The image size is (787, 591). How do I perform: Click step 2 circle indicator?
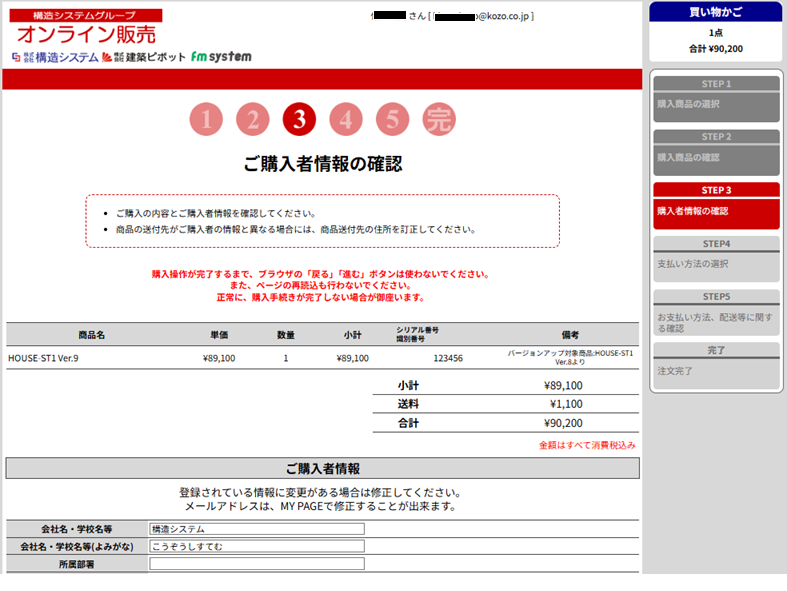point(253,120)
